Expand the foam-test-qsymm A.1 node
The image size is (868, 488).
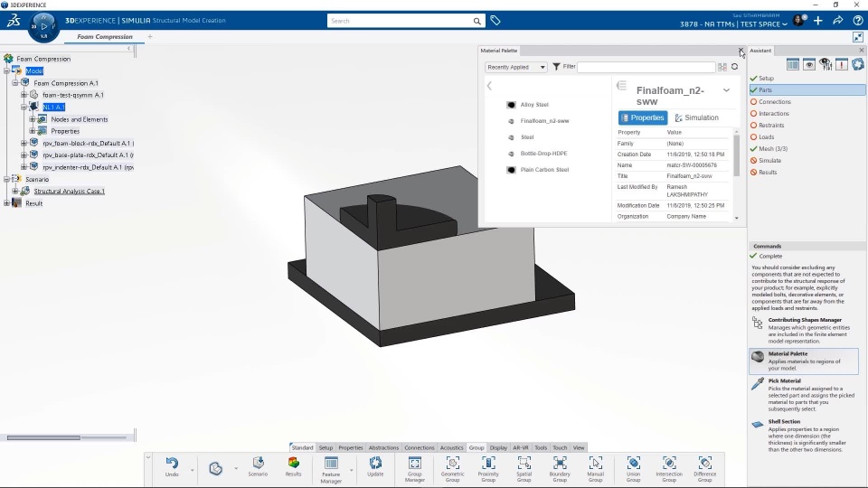coord(24,95)
